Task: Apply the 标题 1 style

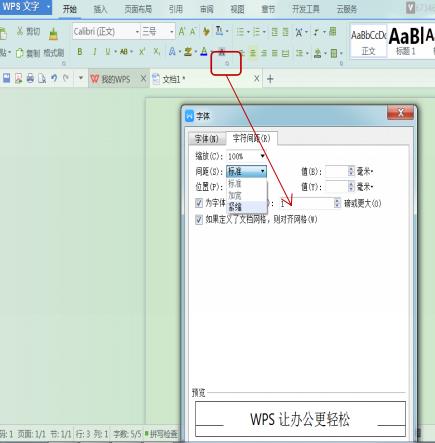Action: coord(406,41)
